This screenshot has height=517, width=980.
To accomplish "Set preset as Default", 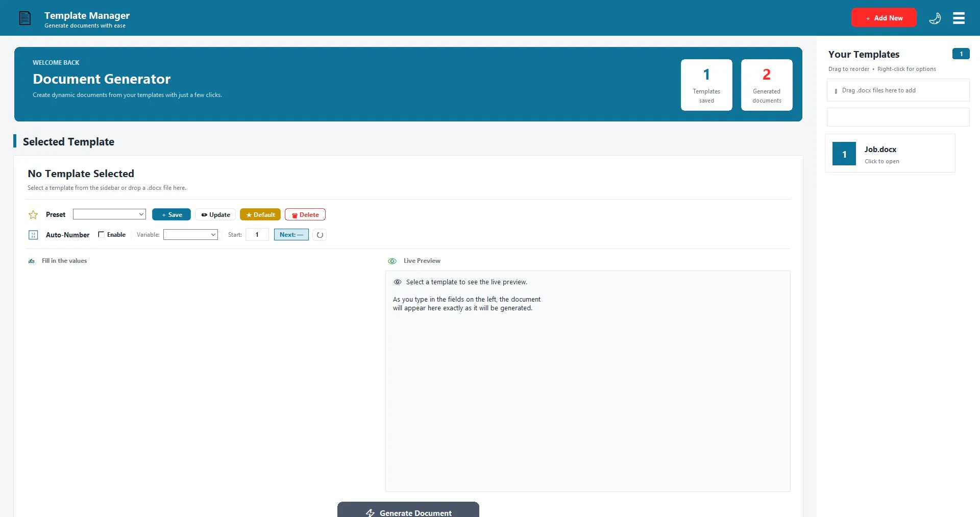I will point(260,215).
